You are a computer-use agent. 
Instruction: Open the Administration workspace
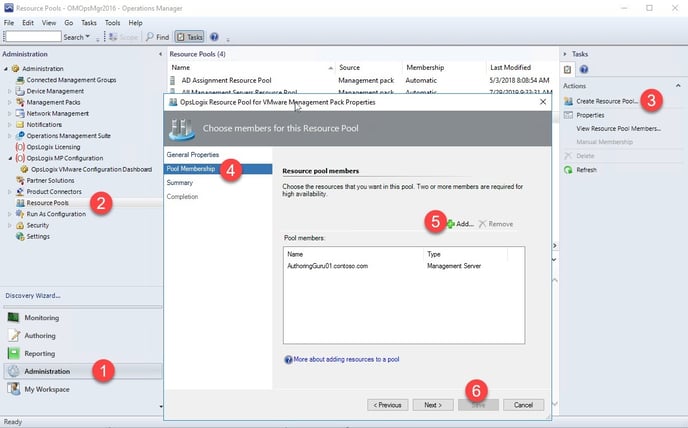82,371
